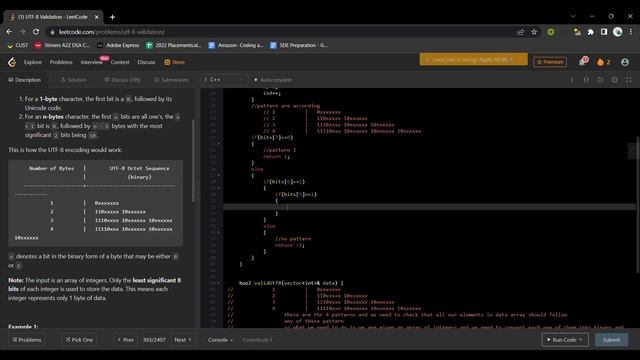Click the code format braces icon
This screenshot has width=640, height=360.
click(x=586, y=80)
